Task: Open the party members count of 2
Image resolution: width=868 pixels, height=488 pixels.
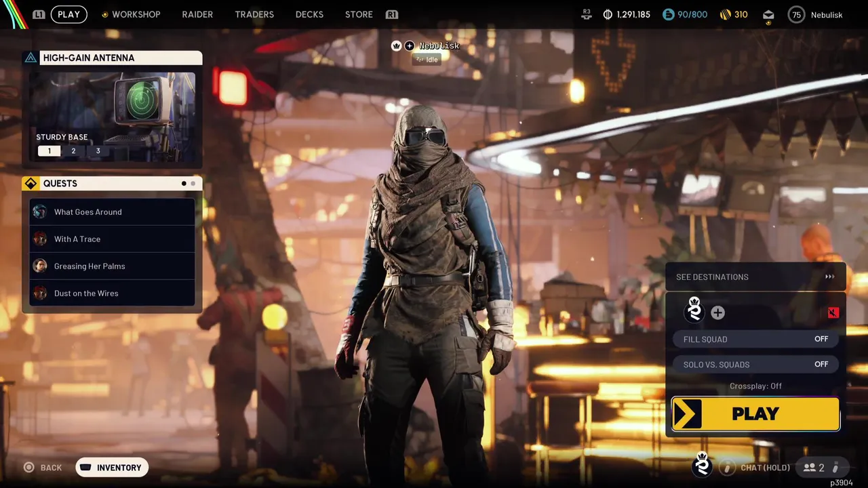Action: click(814, 468)
